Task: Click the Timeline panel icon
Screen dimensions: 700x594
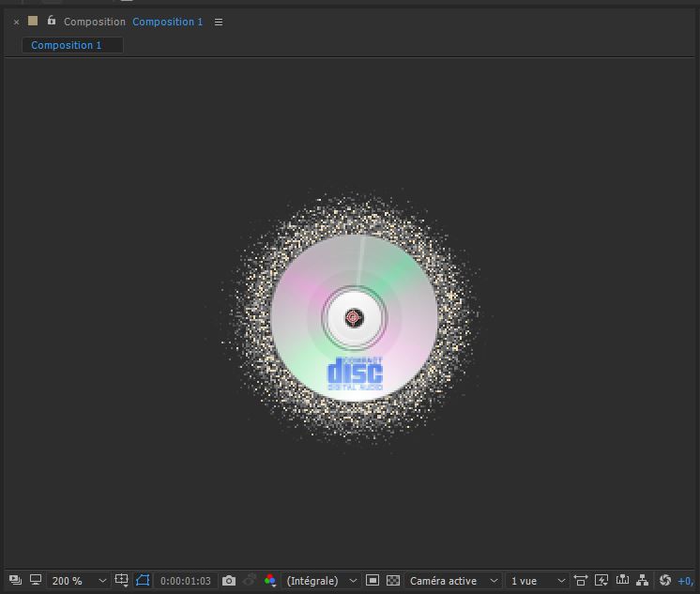Action: point(622,580)
